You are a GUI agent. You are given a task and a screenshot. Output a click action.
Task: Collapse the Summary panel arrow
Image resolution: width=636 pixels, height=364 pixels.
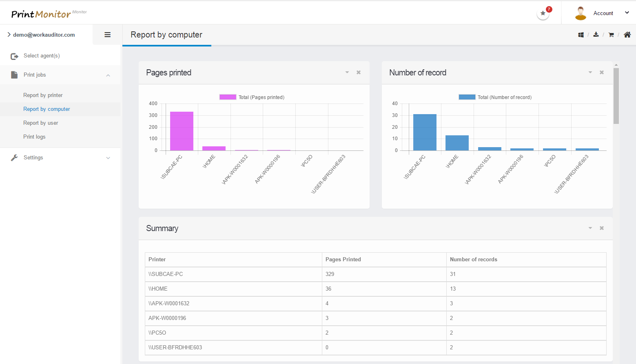(590, 228)
